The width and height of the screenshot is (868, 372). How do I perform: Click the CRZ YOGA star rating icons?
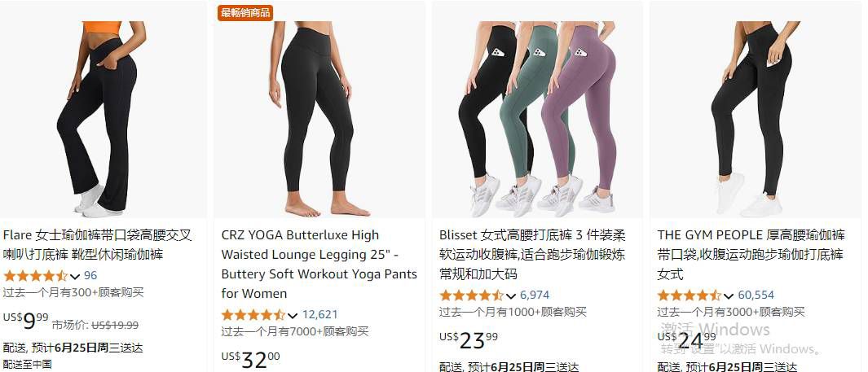pyautogui.click(x=253, y=314)
